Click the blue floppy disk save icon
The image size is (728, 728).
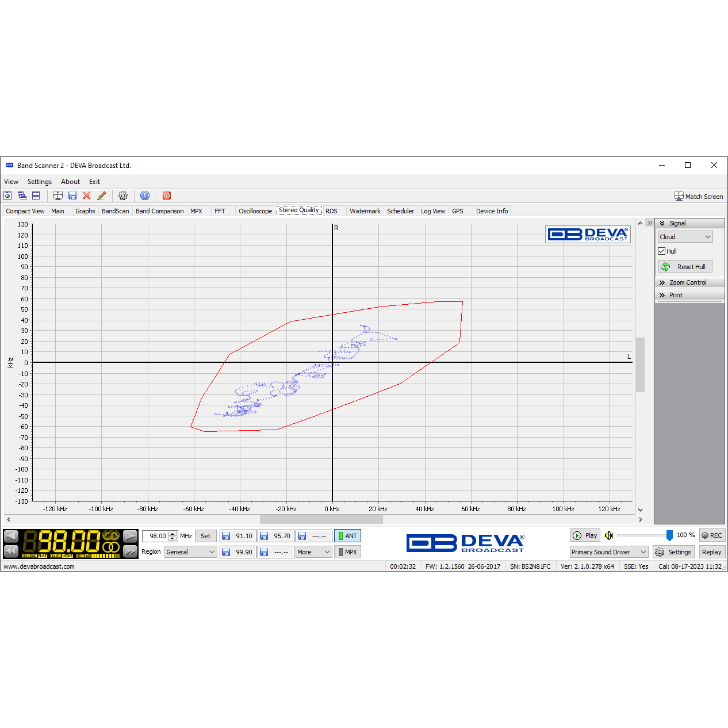[x=72, y=196]
